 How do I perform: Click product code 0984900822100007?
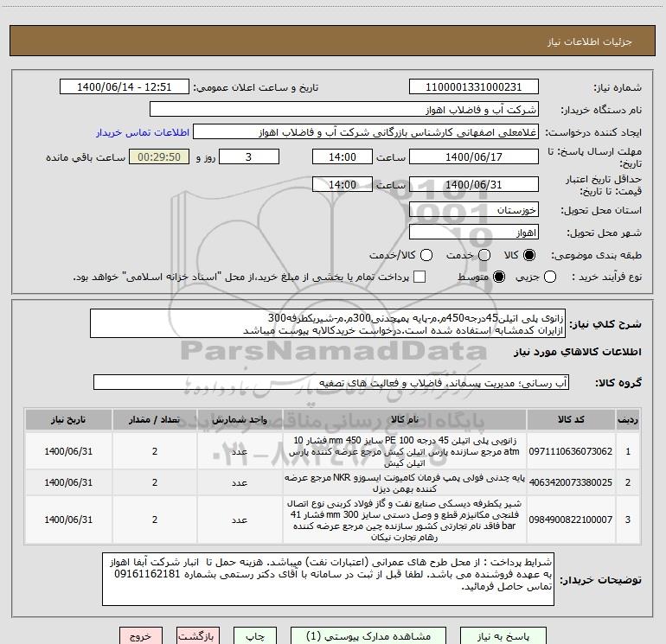click(x=571, y=520)
